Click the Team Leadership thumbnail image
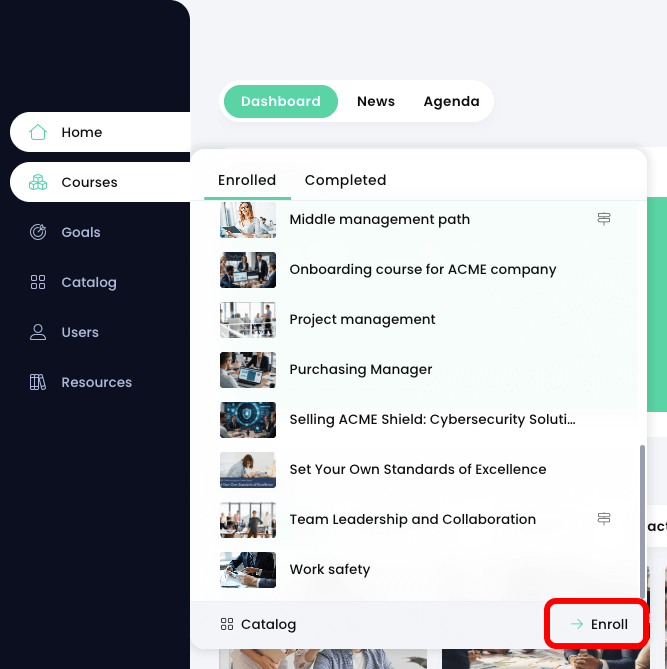 tap(248, 519)
